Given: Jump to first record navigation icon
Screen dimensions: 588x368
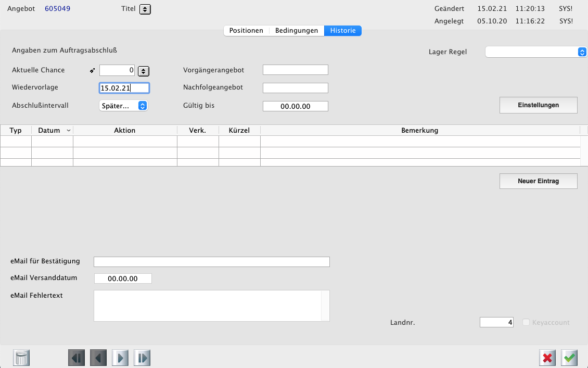Looking at the screenshot, I should point(76,358).
